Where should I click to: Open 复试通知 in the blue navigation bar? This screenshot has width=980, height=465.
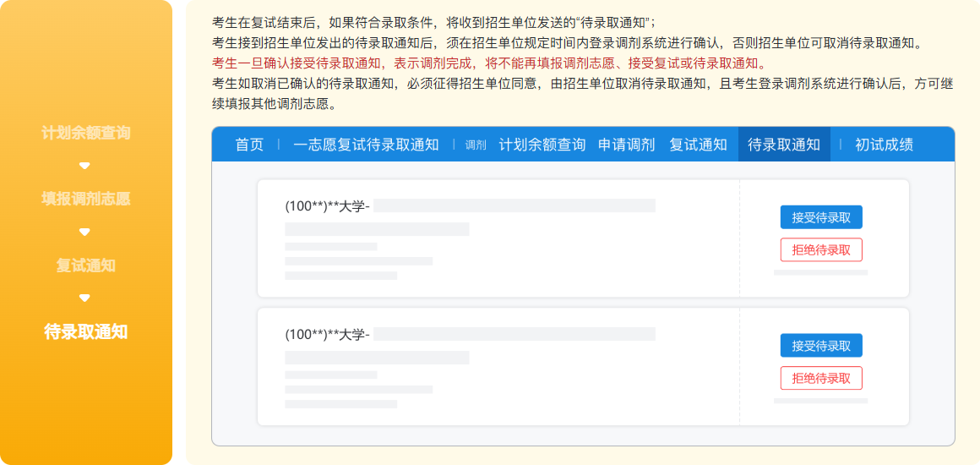point(698,145)
